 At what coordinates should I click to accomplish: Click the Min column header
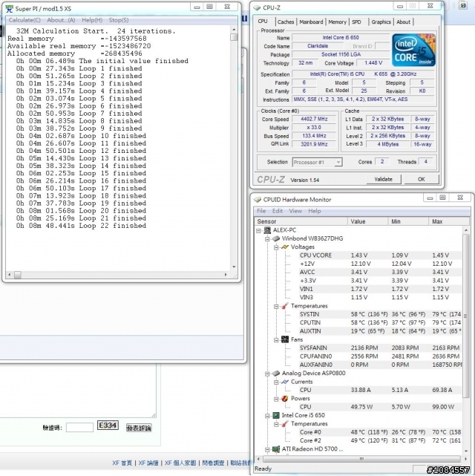point(408,221)
